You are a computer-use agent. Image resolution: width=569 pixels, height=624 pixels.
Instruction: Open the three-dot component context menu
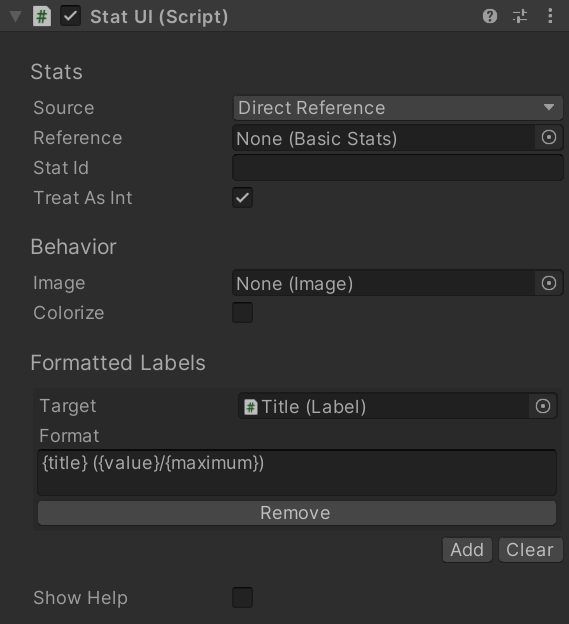coord(550,16)
